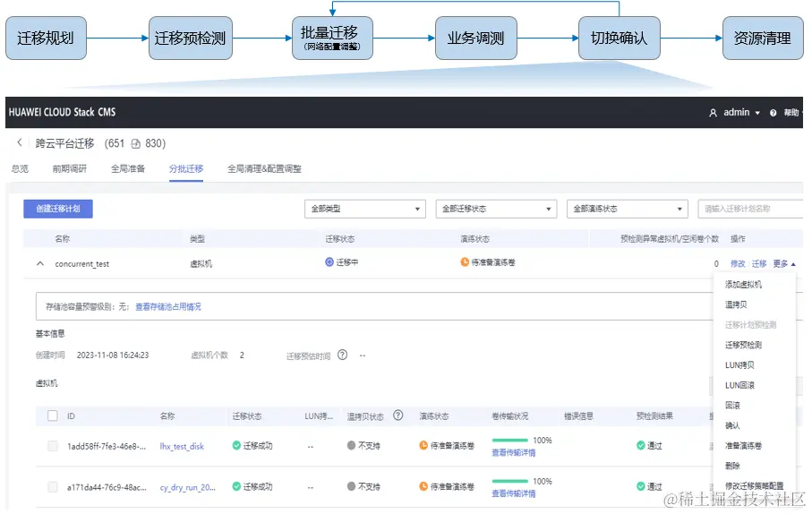Click 迁移 action for the concurrent_test plan

coord(758,264)
